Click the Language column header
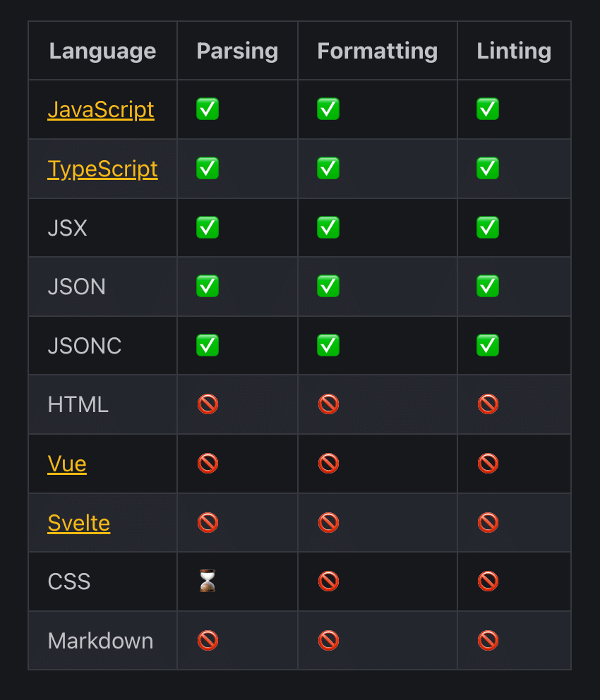 coord(102,50)
